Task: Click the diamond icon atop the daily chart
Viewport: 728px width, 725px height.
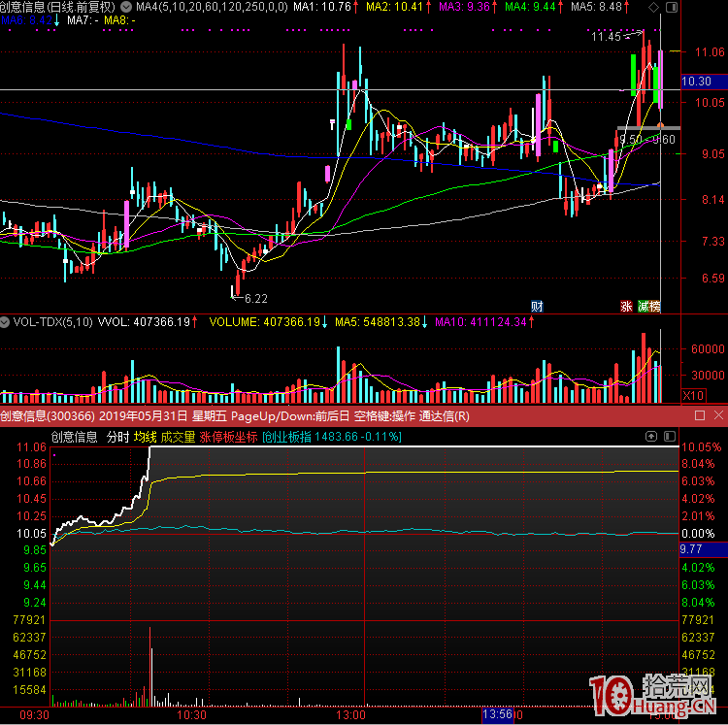Action: click(x=653, y=7)
